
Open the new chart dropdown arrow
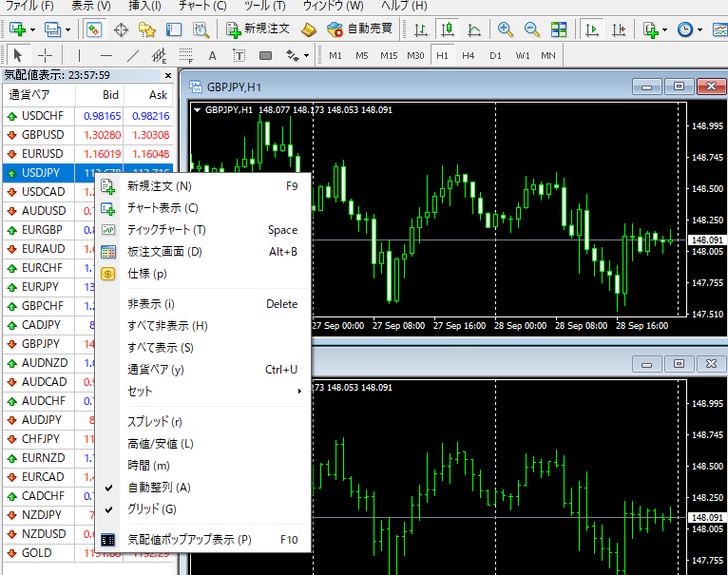click(x=32, y=29)
